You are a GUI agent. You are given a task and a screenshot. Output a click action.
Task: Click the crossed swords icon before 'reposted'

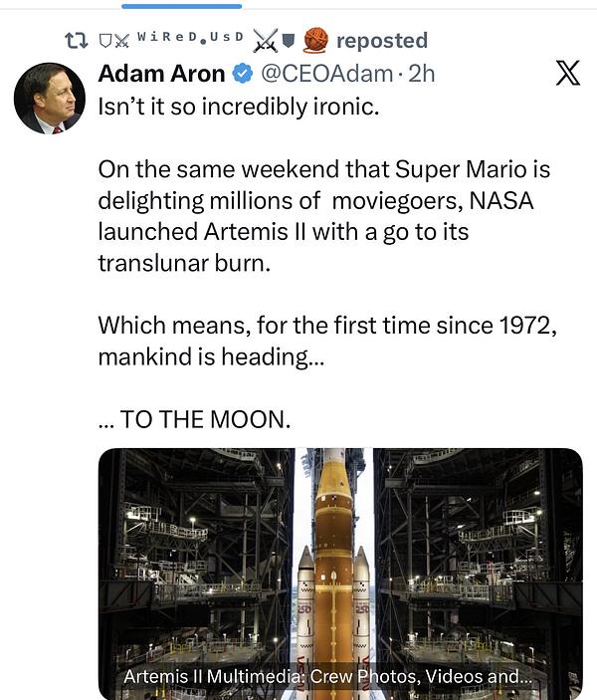point(265,40)
